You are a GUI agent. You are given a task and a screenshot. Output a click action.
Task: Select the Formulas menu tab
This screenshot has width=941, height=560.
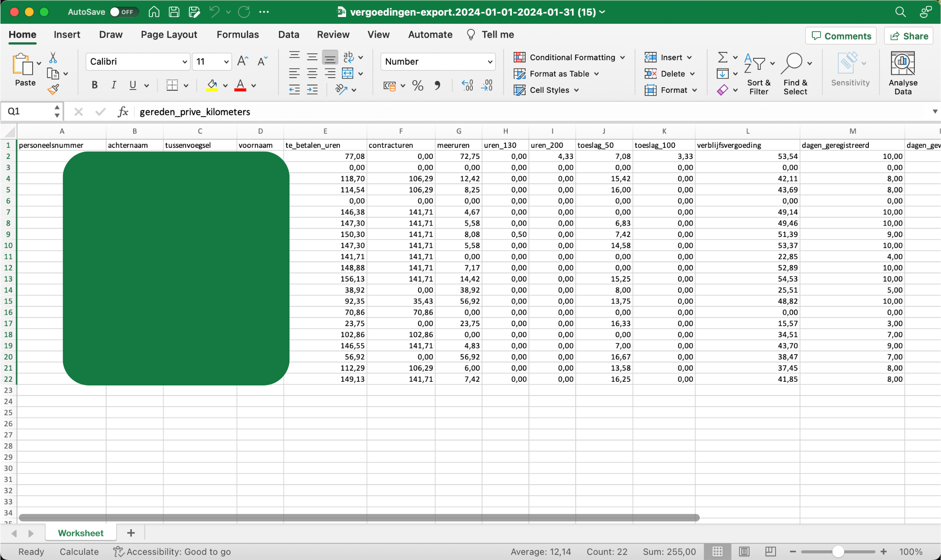pos(238,34)
